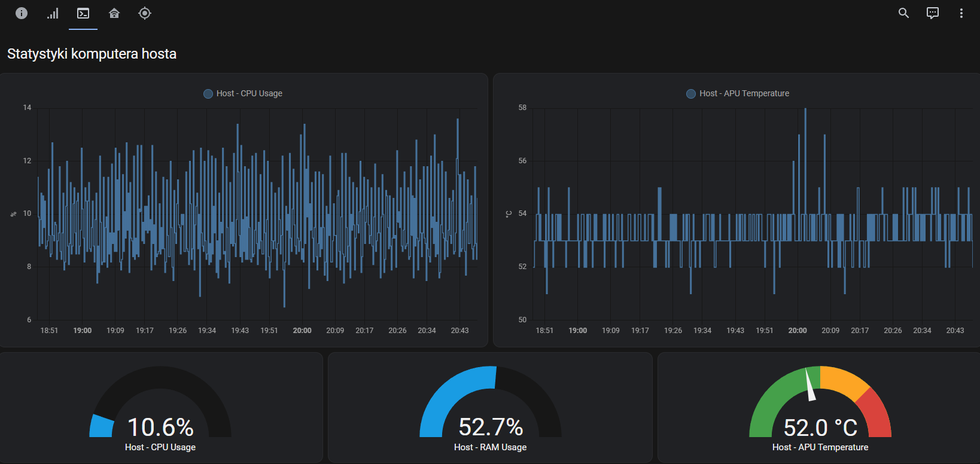Click the 52.7% RAM gauge value
Viewport: 980px width, 464px height.
pyautogui.click(x=491, y=428)
